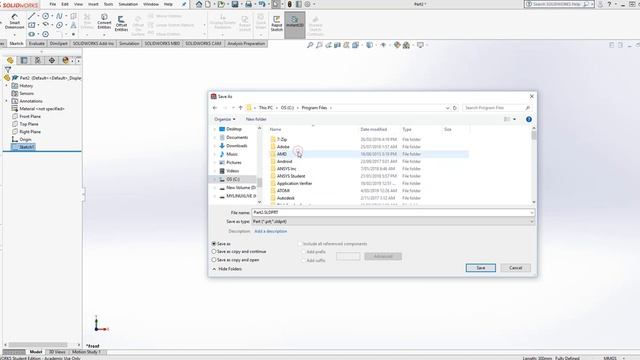The image size is (640, 360).
Task: Select Save as copy and open option
Action: [214, 260]
